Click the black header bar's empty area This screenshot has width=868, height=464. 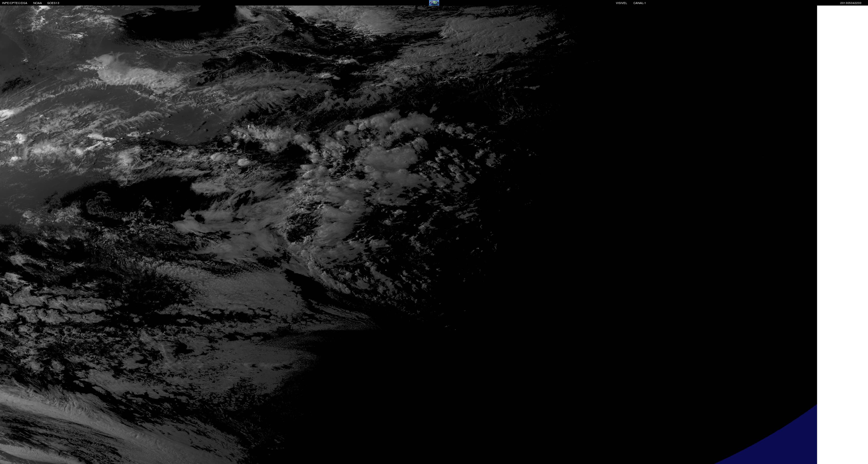[x=236, y=3]
